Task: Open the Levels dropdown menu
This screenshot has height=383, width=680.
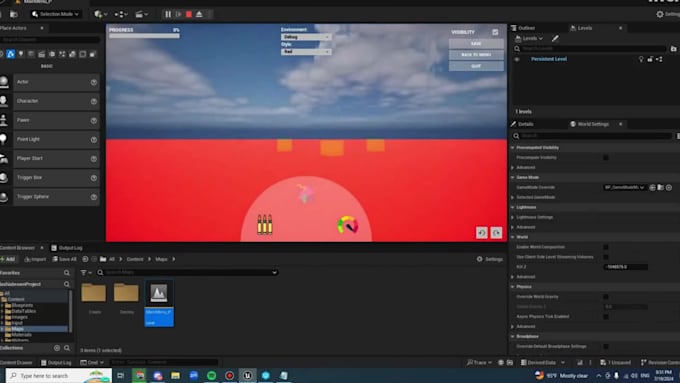Action: (529, 39)
